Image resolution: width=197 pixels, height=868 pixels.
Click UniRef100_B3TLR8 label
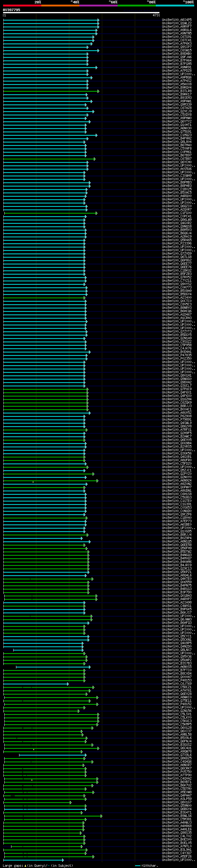click(177, 91)
